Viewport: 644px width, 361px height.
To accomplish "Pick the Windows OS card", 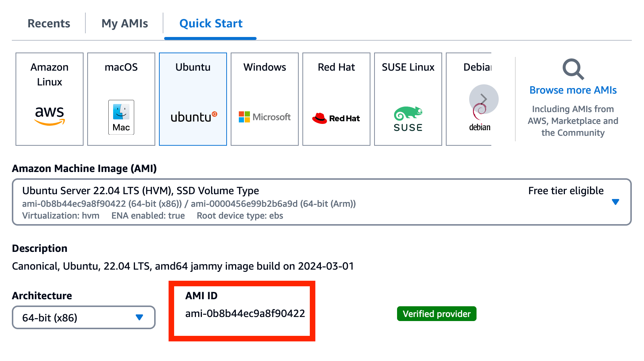I will pyautogui.click(x=265, y=99).
